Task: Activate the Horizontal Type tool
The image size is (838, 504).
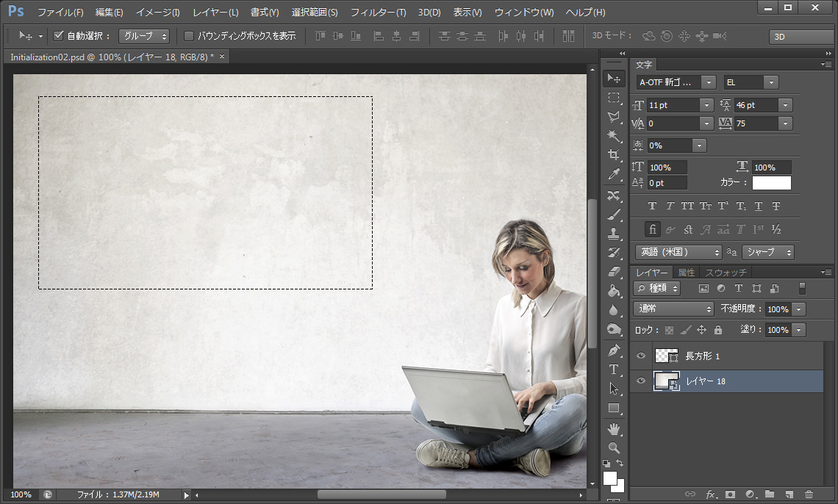Action: click(614, 370)
